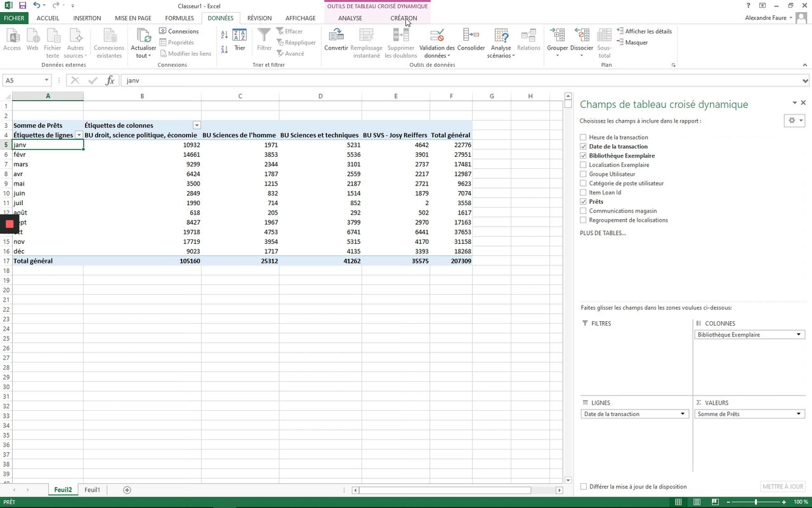Viewport: 812px width, 508px height.
Task: Open the Trier sort dialog
Action: click(240, 39)
